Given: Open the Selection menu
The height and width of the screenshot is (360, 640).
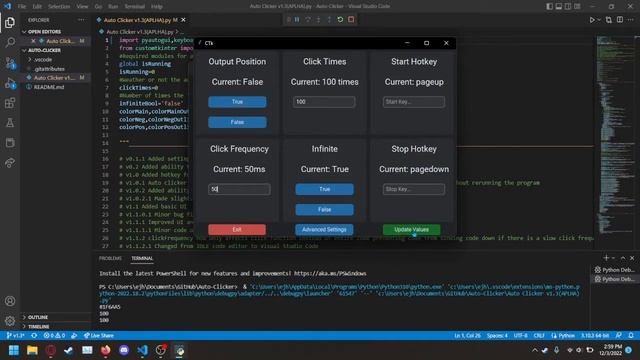Looking at the screenshot, I should coord(59,6).
